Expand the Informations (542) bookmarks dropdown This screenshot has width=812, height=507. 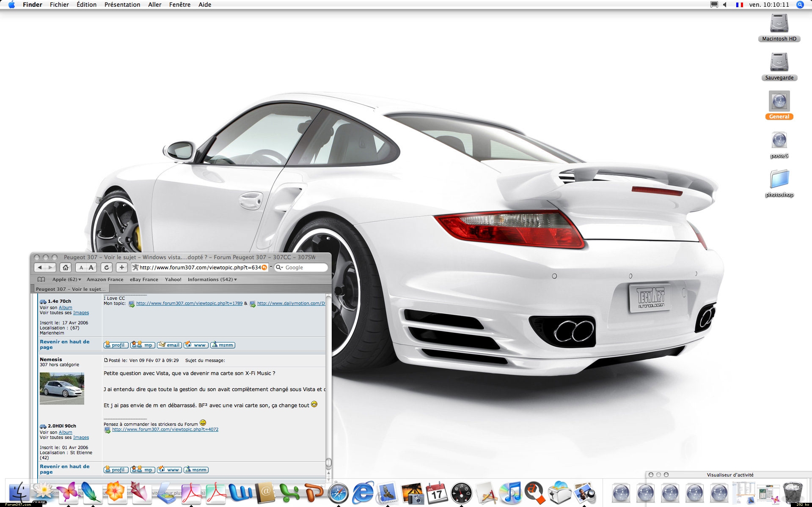click(212, 280)
